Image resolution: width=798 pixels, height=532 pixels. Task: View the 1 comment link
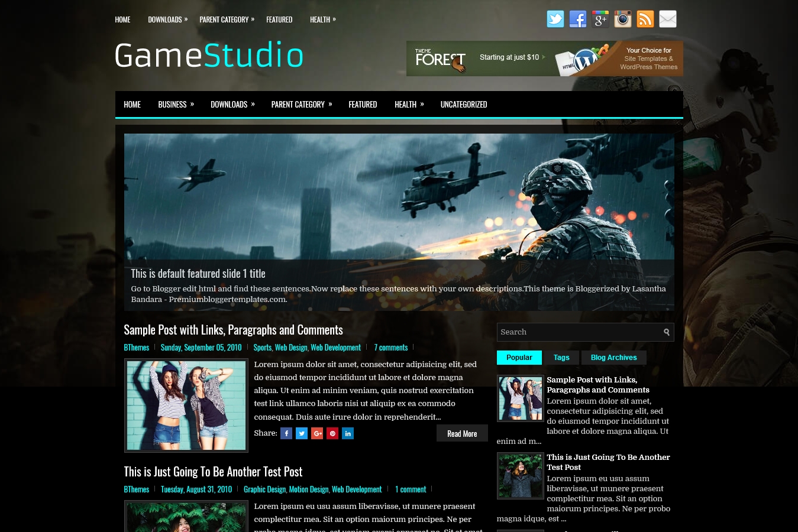411,489
